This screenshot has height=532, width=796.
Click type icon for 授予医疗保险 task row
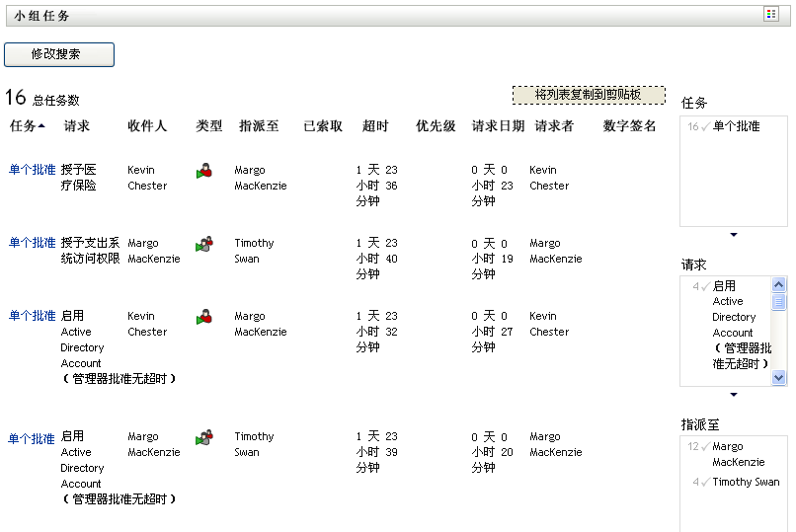(204, 171)
